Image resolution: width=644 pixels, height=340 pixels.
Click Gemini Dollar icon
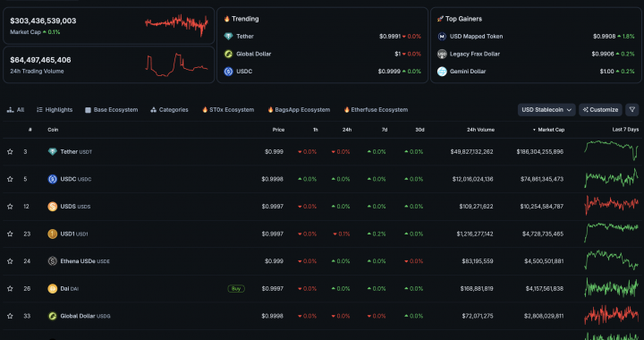(442, 72)
